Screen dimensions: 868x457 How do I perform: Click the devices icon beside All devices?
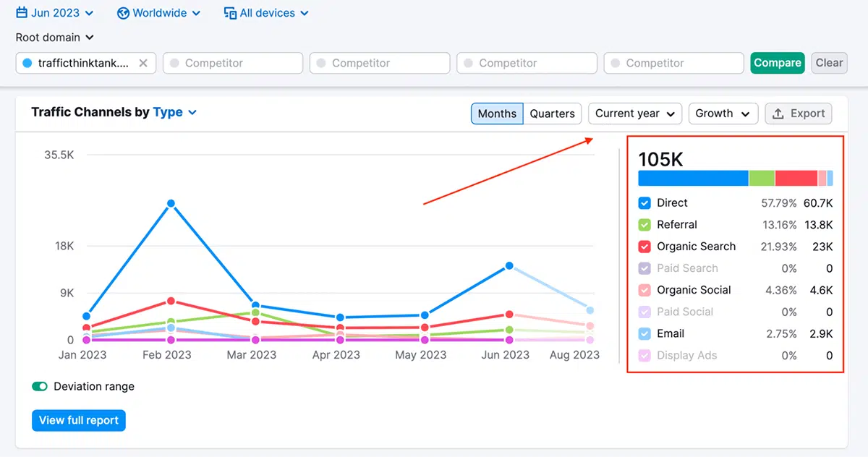229,12
